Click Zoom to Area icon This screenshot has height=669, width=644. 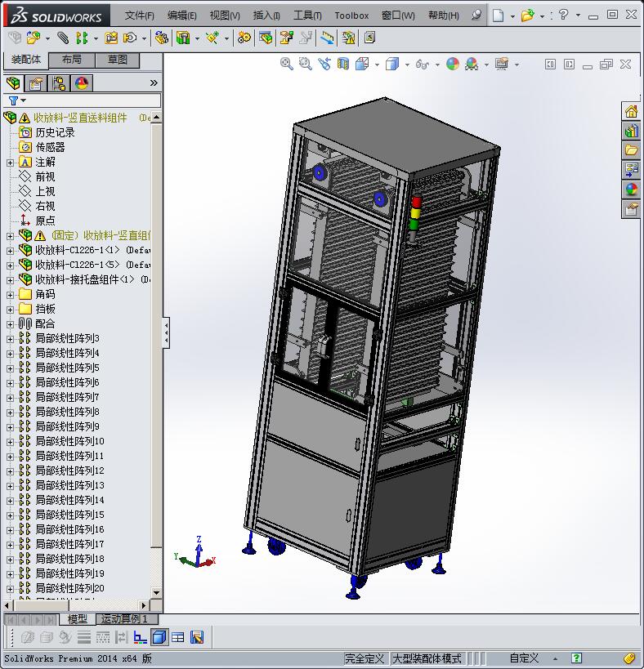(x=305, y=64)
